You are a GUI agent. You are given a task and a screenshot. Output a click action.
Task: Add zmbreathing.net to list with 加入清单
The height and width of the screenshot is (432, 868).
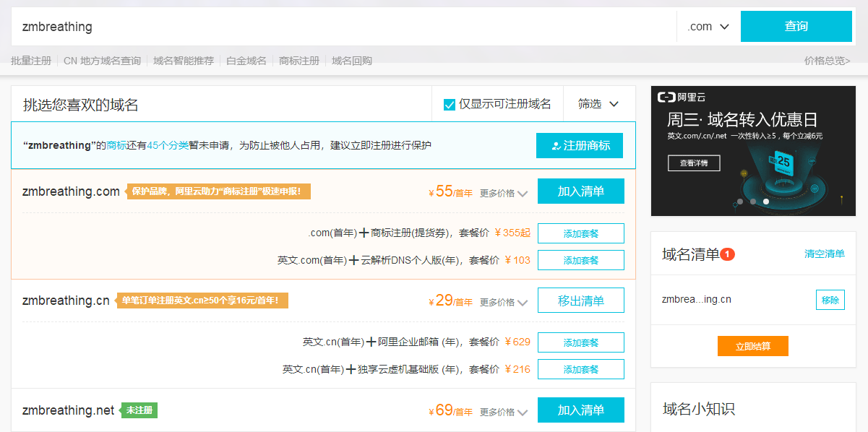point(581,410)
